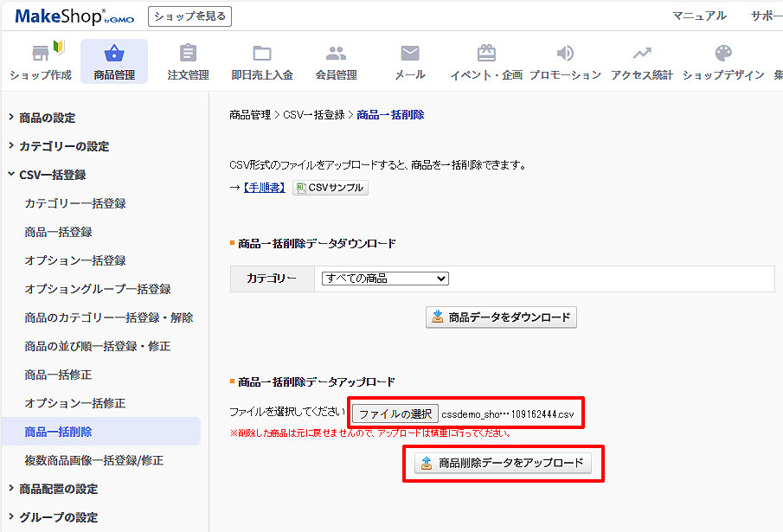This screenshot has width=783, height=532.
Task: Open 即日売上入金 folder icon
Action: (x=262, y=54)
